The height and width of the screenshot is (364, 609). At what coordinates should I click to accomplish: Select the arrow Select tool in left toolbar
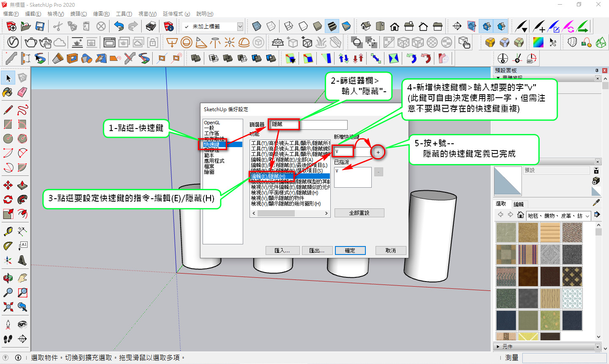coord(8,78)
